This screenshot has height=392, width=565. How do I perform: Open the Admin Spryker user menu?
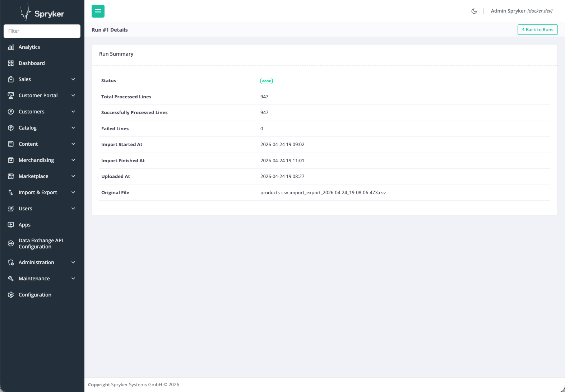522,11
